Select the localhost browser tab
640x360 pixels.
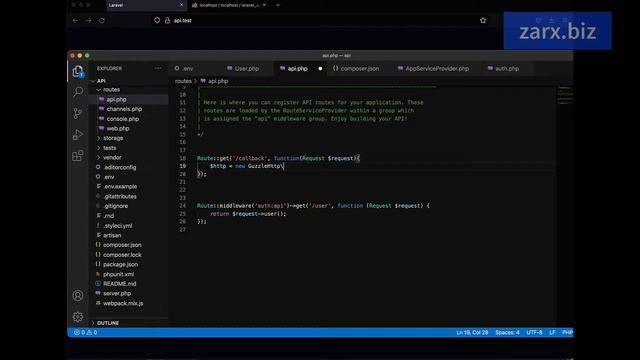[229, 5]
